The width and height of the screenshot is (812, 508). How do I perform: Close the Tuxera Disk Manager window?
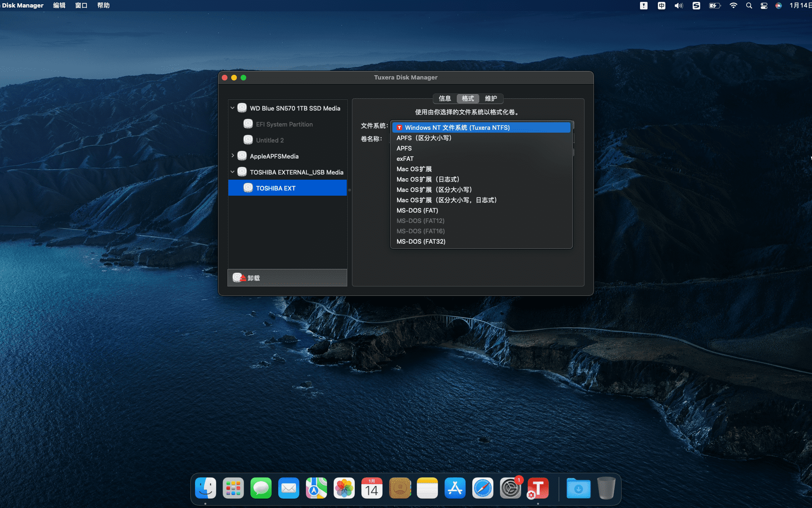pos(225,78)
